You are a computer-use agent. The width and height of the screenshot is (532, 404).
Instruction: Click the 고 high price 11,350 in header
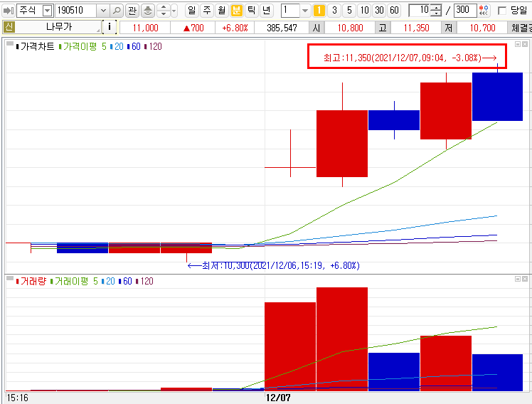click(416, 28)
